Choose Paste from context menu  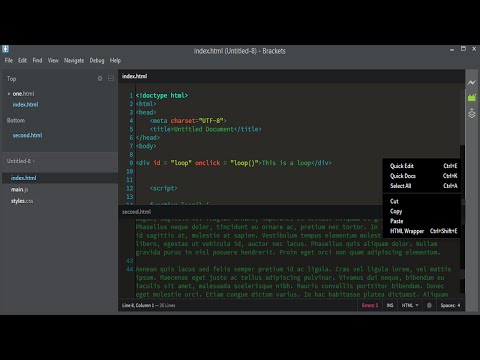(422, 221)
